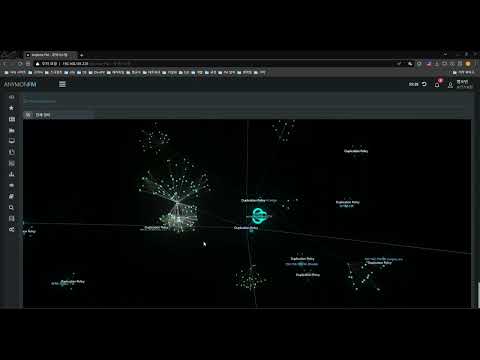Viewport: 480px width, 360px height.
Task: Open the settings gears sidebar icon
Action: coord(12,229)
